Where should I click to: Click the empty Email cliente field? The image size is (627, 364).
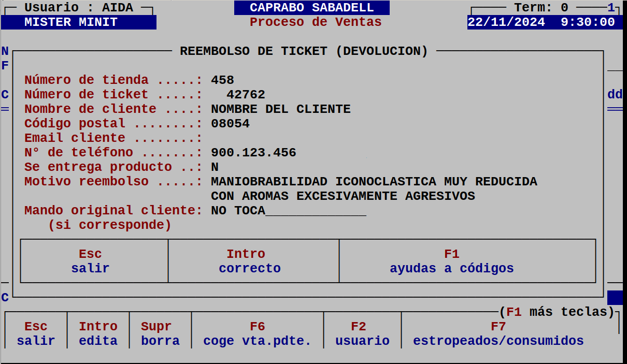(x=233, y=138)
